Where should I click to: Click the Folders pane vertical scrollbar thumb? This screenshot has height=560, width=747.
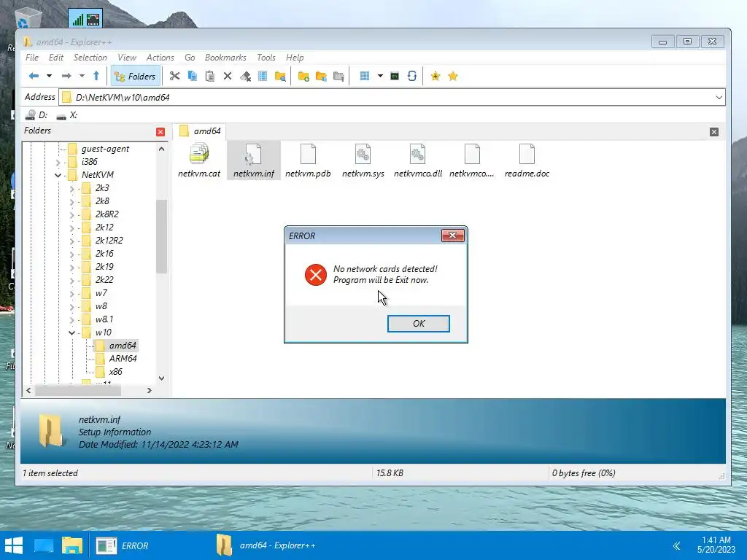click(x=161, y=236)
